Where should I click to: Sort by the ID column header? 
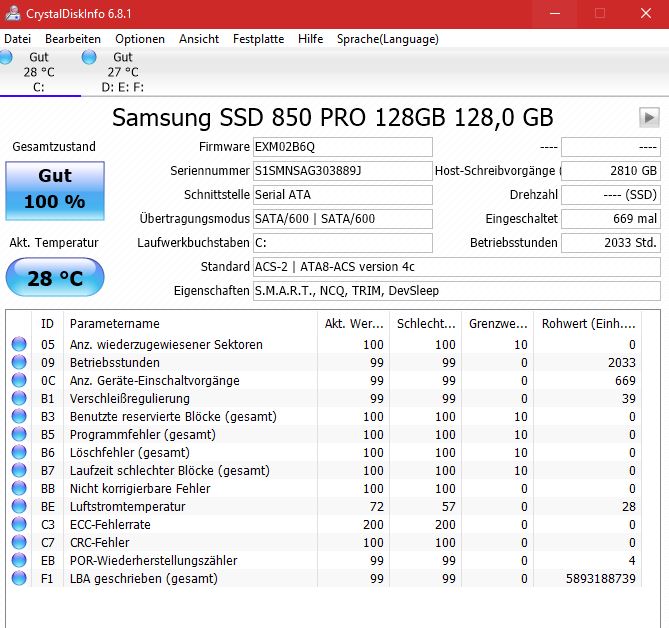[x=47, y=323]
